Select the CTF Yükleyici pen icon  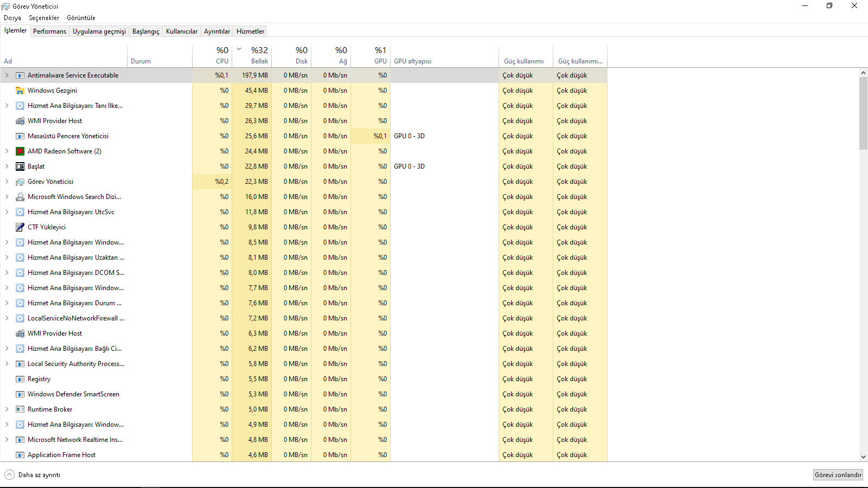click(x=20, y=227)
